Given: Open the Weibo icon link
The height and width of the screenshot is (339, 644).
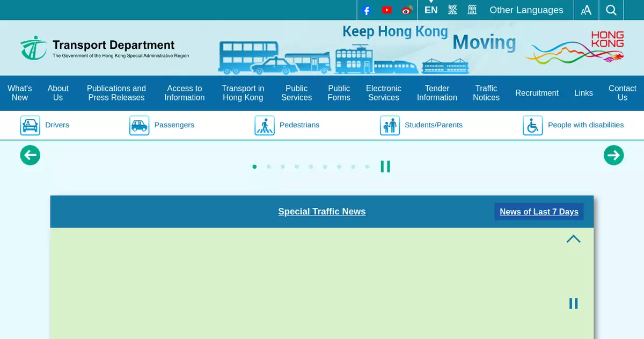Looking at the screenshot, I should [x=407, y=10].
